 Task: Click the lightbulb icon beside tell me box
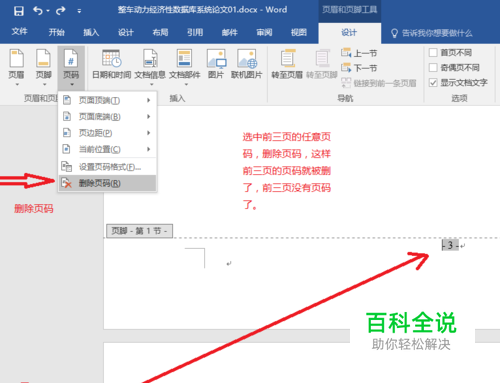[x=394, y=33]
